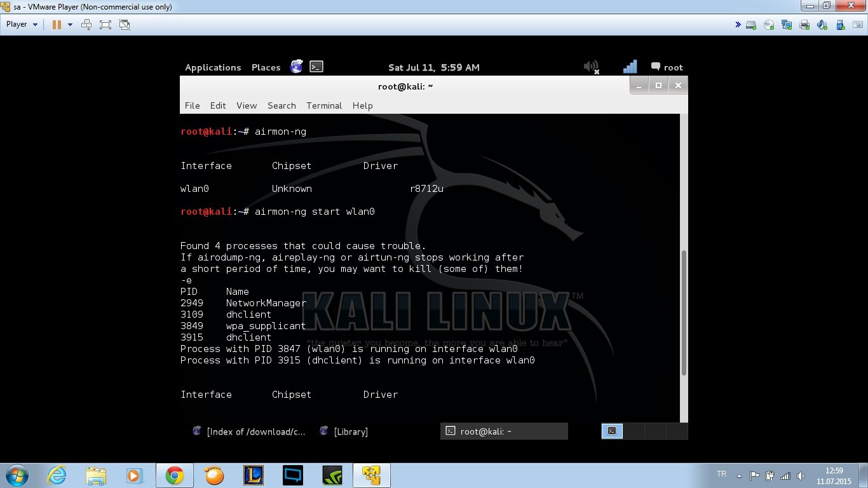868x488 pixels.
Task: Open Windows Explorer from the taskbar
Action: tap(96, 475)
